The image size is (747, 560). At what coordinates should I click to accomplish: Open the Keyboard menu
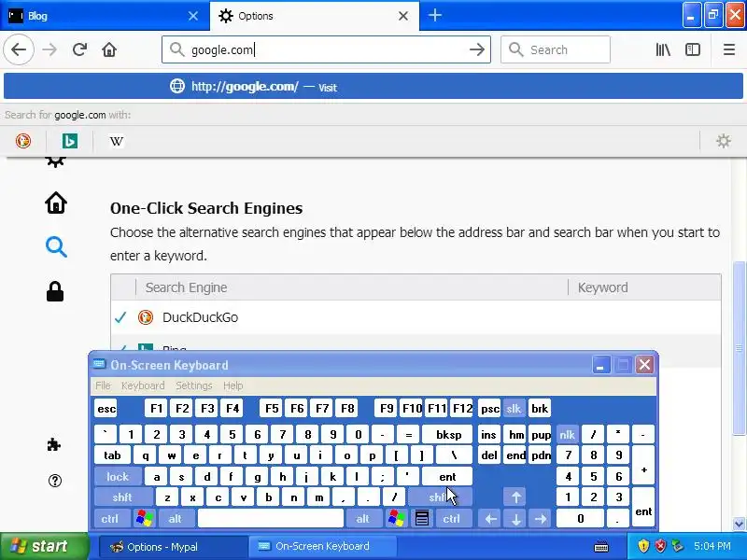(143, 385)
